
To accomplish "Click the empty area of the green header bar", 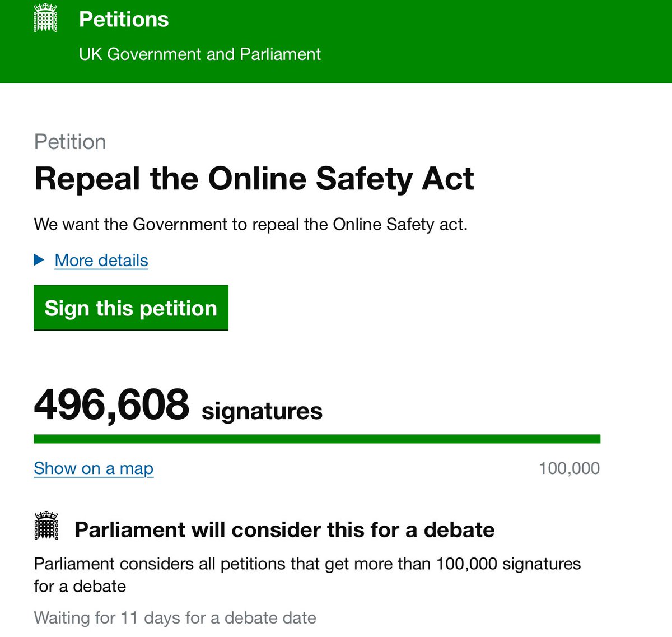I will (x=493, y=41).
